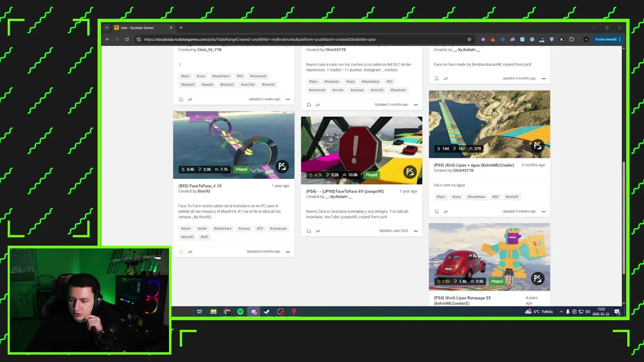Share the Denilsonluizao98 face to face job
The height and width of the screenshot is (362, 644).
446,78
